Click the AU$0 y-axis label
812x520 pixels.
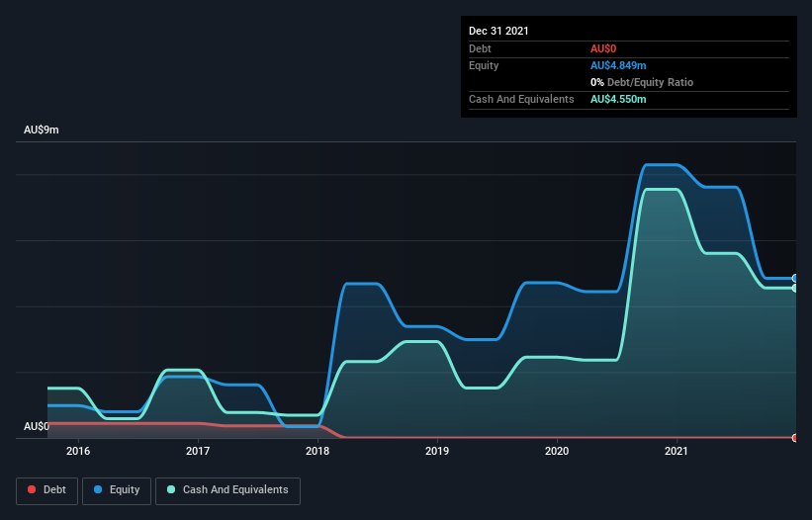click(x=37, y=426)
